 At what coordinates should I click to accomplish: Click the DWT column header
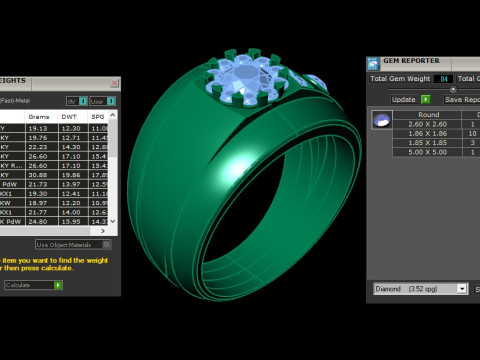pos(69,117)
